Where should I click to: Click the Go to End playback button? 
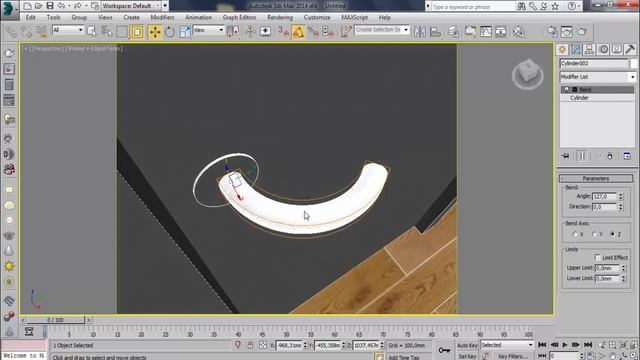(x=588, y=345)
